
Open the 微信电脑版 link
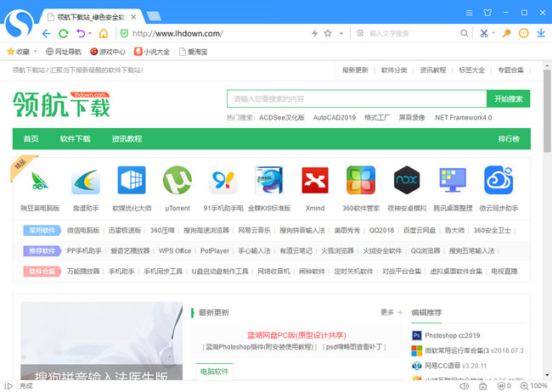[83, 230]
